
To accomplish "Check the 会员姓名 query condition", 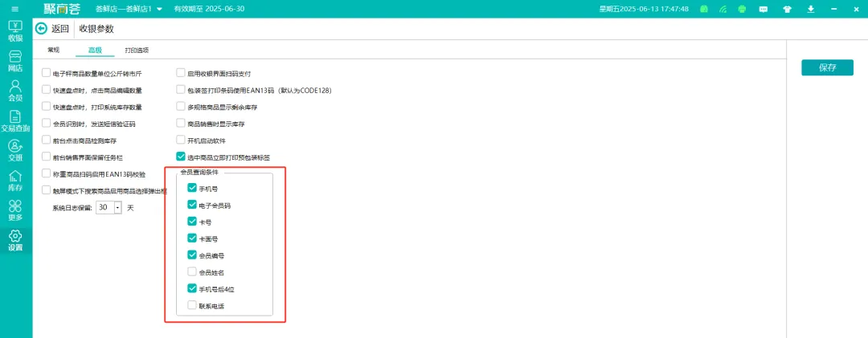I will click(191, 272).
